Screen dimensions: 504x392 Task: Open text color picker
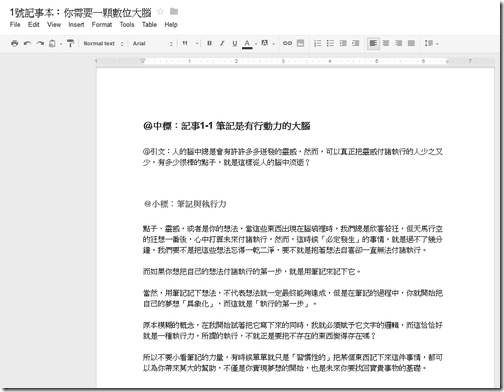(x=247, y=43)
